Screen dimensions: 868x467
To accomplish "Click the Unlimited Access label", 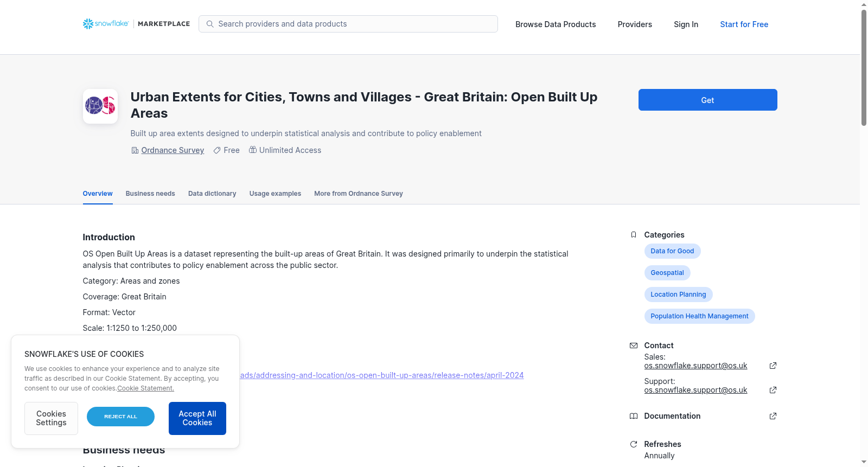I will (290, 150).
